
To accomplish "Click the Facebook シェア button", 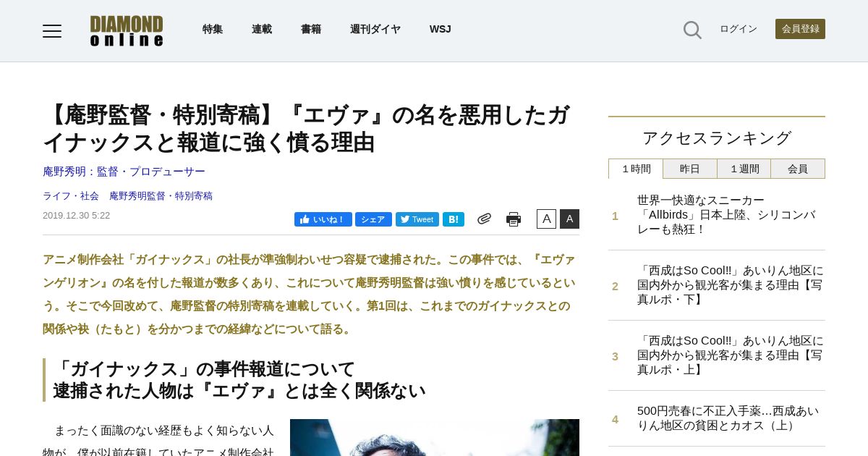I will (373, 219).
